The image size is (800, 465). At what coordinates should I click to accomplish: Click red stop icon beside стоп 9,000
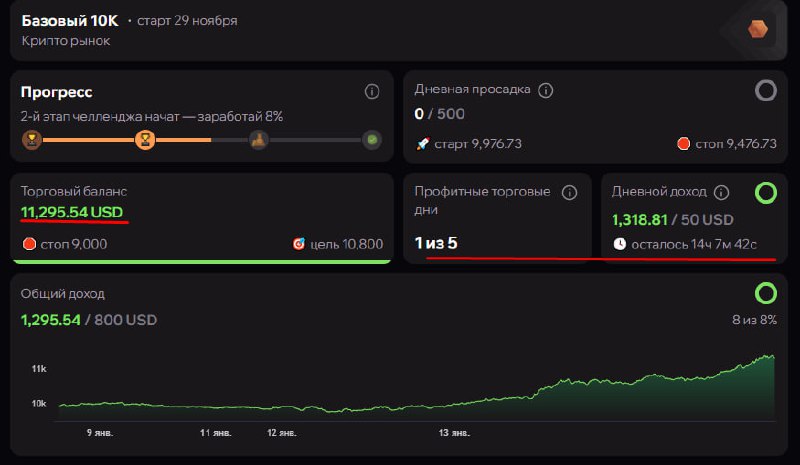[29, 244]
